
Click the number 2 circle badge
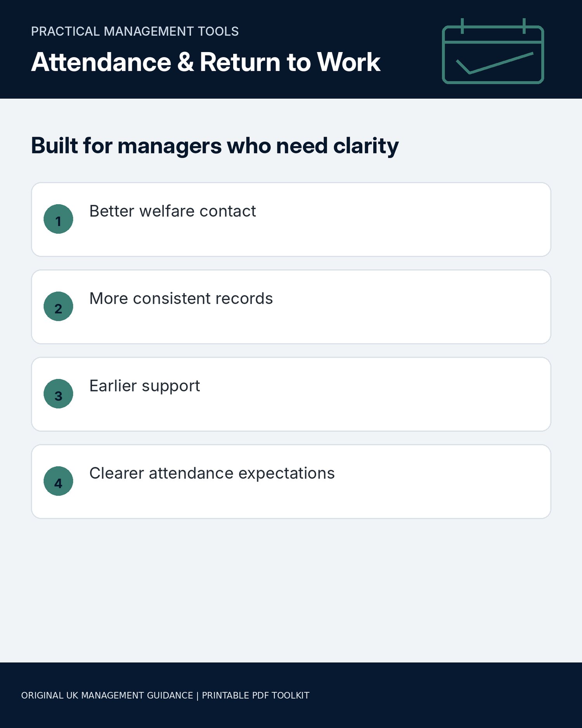pyautogui.click(x=58, y=306)
